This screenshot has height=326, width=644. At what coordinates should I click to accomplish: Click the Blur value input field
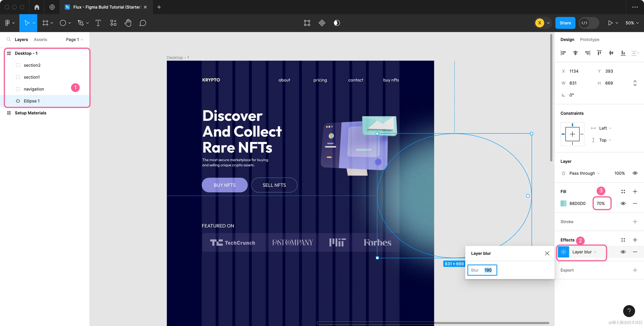[x=487, y=270]
